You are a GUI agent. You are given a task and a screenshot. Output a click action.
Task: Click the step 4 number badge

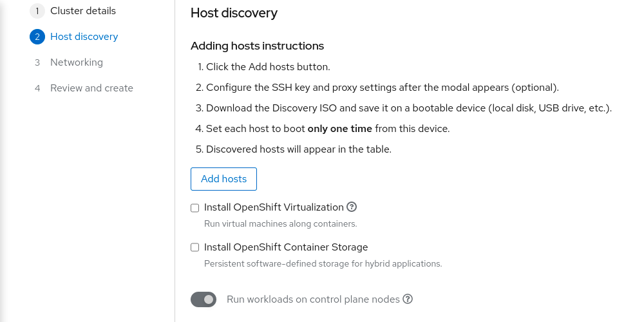(x=37, y=88)
